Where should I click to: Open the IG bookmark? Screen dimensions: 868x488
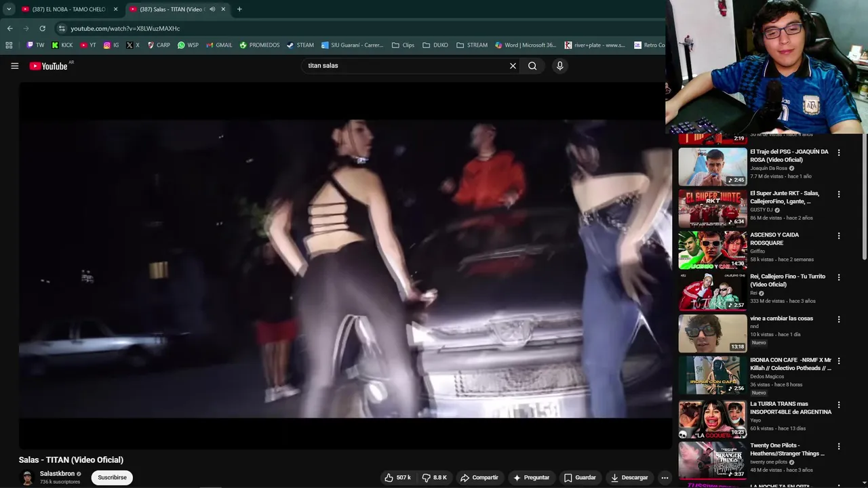point(111,45)
